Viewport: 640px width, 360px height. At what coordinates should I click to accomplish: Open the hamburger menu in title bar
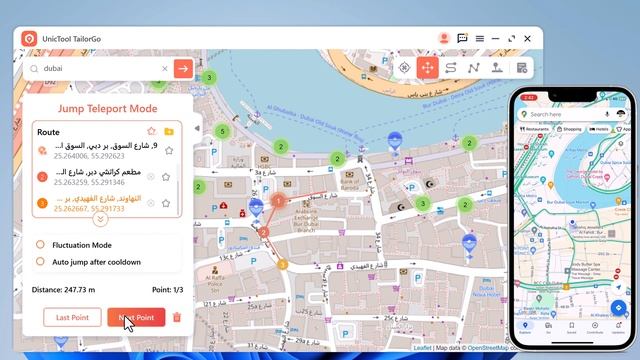(x=480, y=38)
